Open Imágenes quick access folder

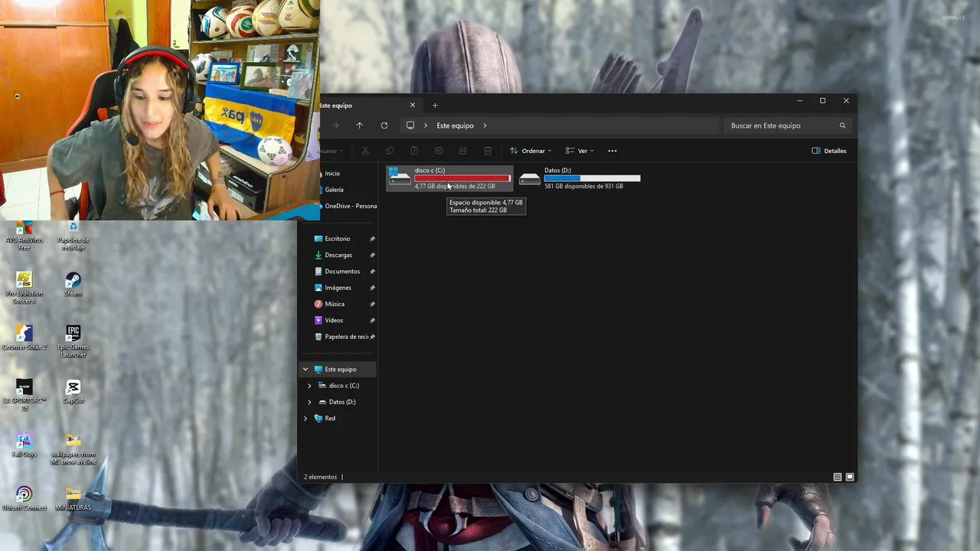[x=338, y=288]
